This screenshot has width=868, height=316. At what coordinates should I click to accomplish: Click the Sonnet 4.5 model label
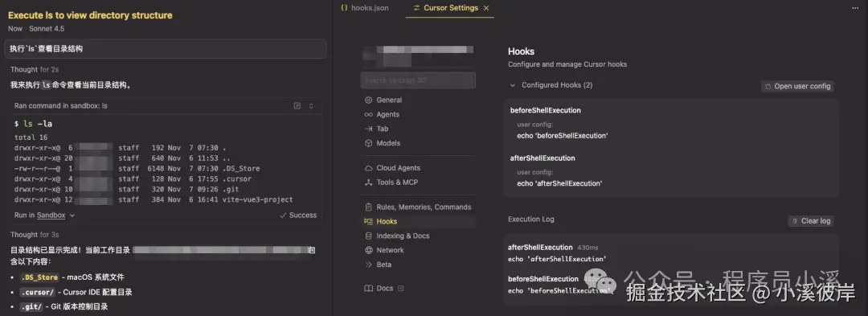coord(47,28)
